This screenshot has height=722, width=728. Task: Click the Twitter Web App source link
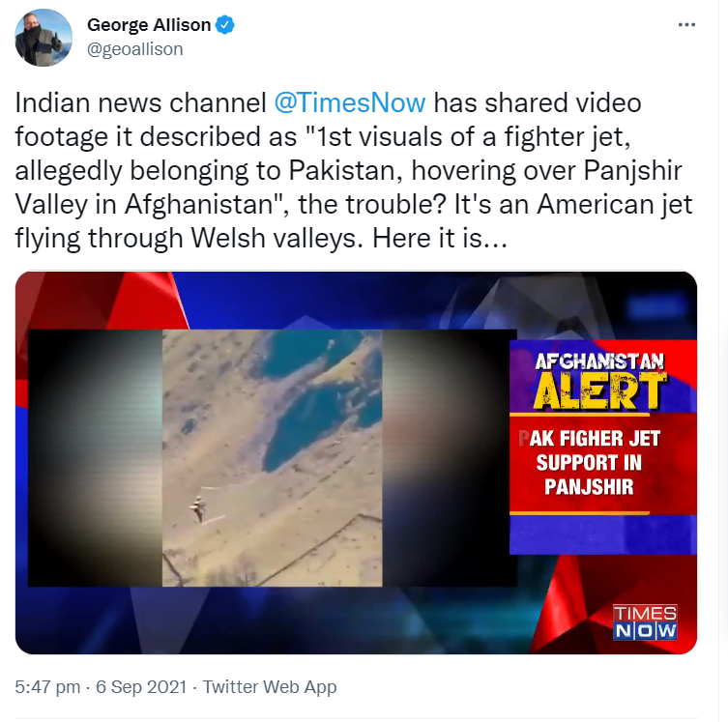point(270,687)
